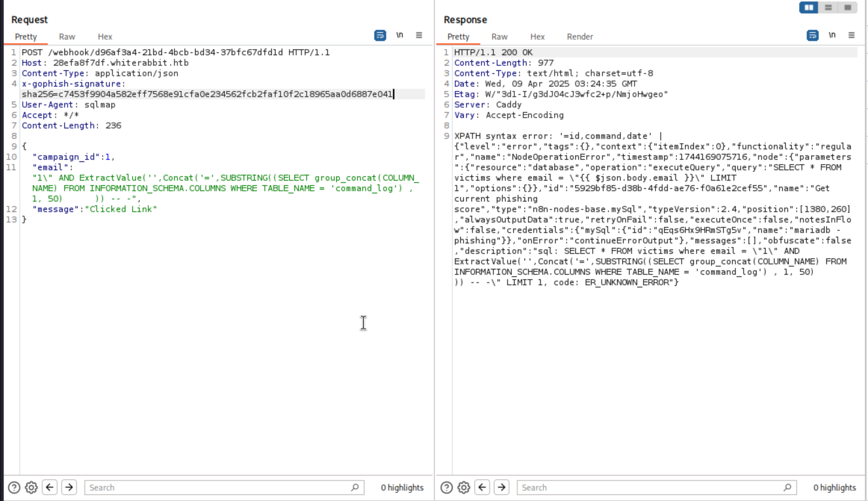Switch to combined tabbed layout icon

tap(847, 7)
